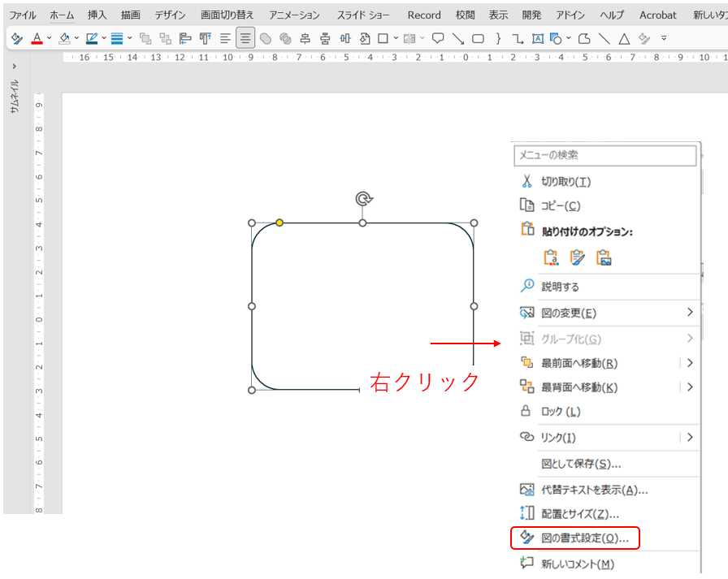Open the Record ribbon tab
This screenshot has width=728, height=579.
[424, 15]
